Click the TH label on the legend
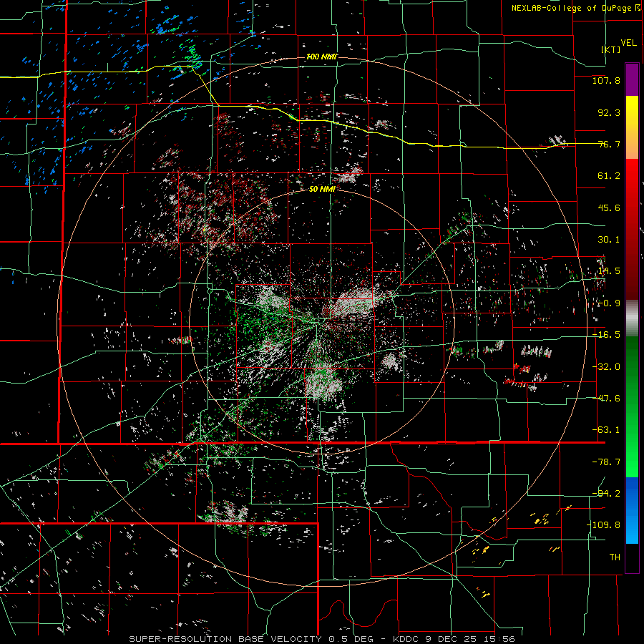Screen dimensions: 644x644 (x=615, y=557)
